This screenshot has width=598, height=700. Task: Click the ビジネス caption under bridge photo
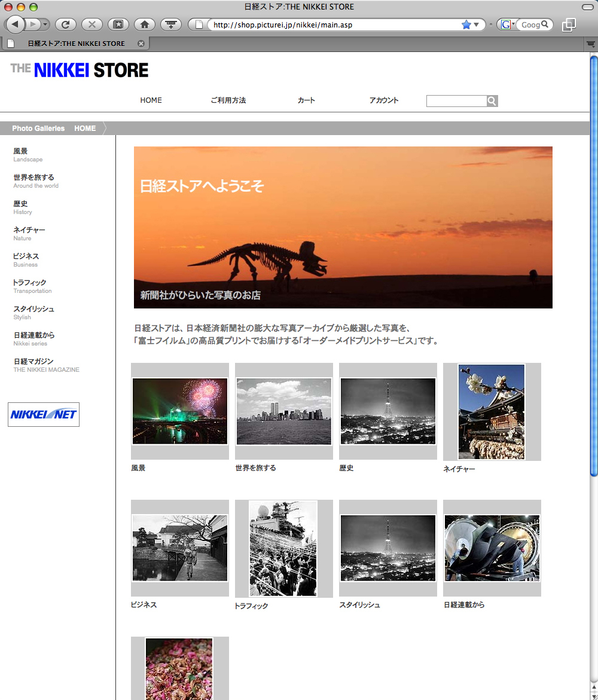144,604
